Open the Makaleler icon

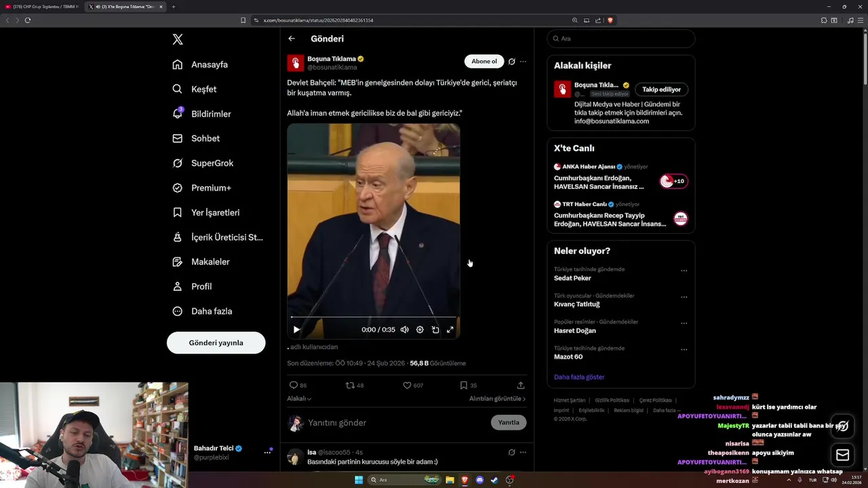[x=178, y=262]
